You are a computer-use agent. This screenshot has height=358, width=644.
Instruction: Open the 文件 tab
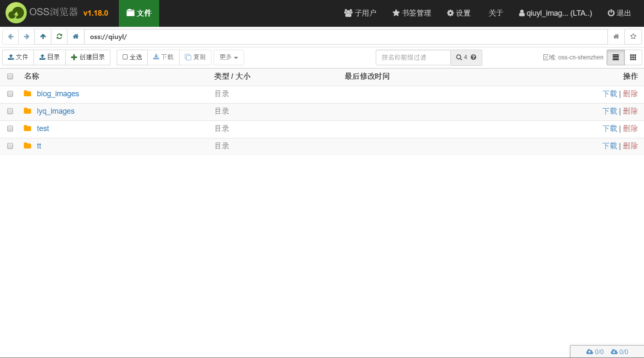click(139, 13)
